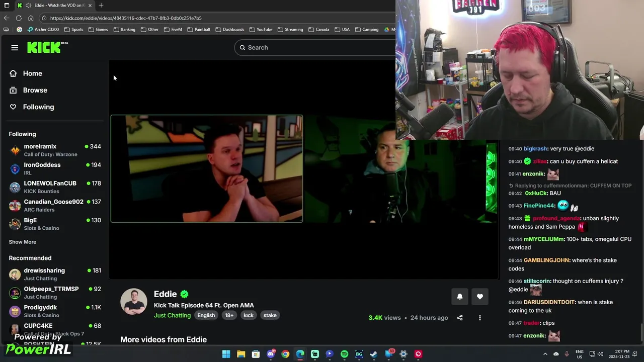Click the Kick search input field

click(315, 47)
